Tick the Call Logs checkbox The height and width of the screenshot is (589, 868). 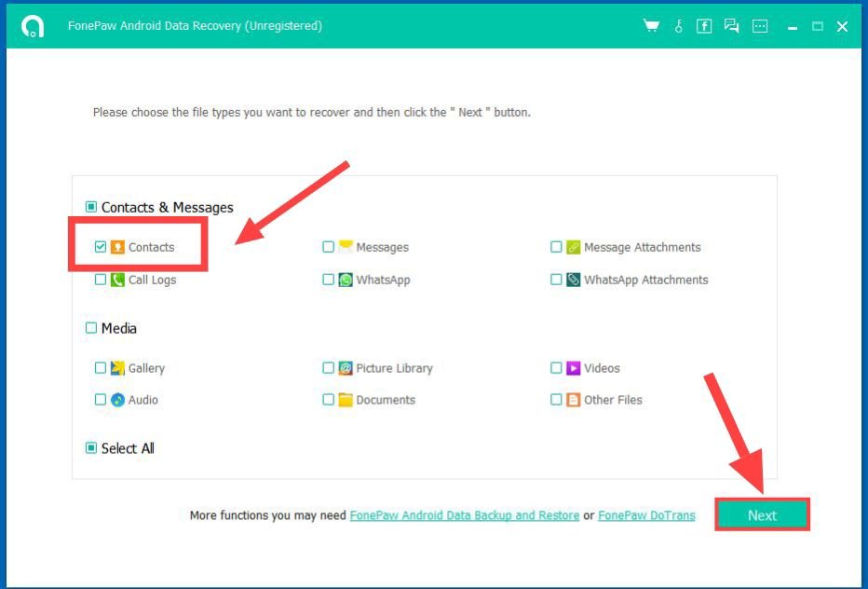pyautogui.click(x=101, y=280)
